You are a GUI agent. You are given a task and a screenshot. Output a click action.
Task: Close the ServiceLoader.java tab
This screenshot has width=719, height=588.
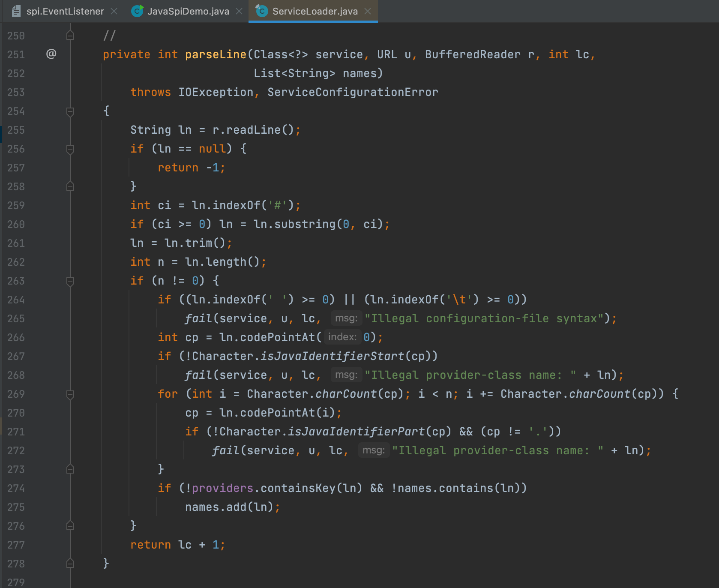click(368, 11)
